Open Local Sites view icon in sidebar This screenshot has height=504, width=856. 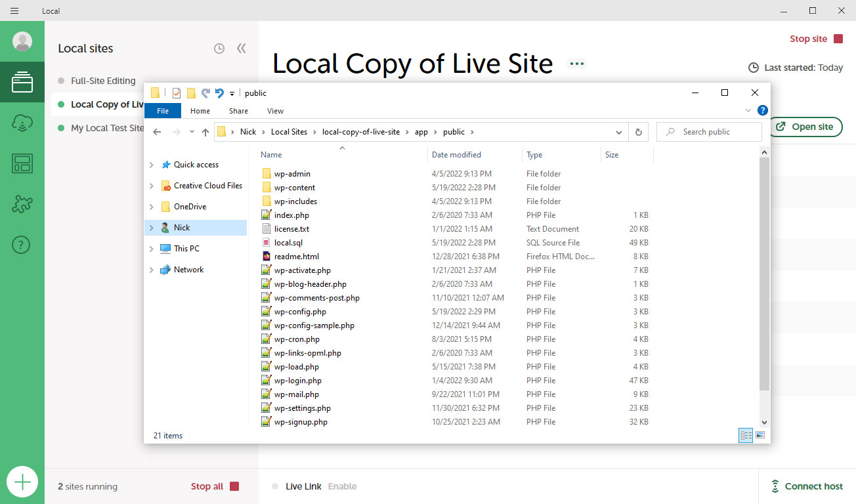(22, 82)
